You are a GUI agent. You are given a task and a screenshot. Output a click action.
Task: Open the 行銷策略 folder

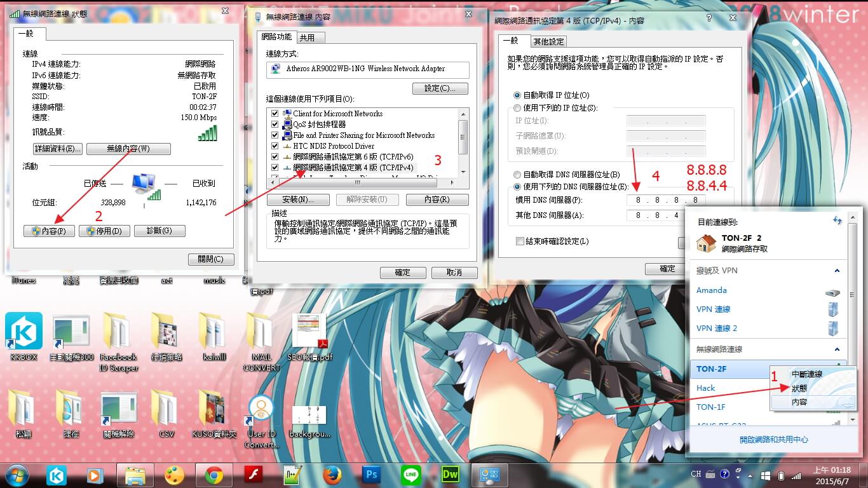(166, 337)
